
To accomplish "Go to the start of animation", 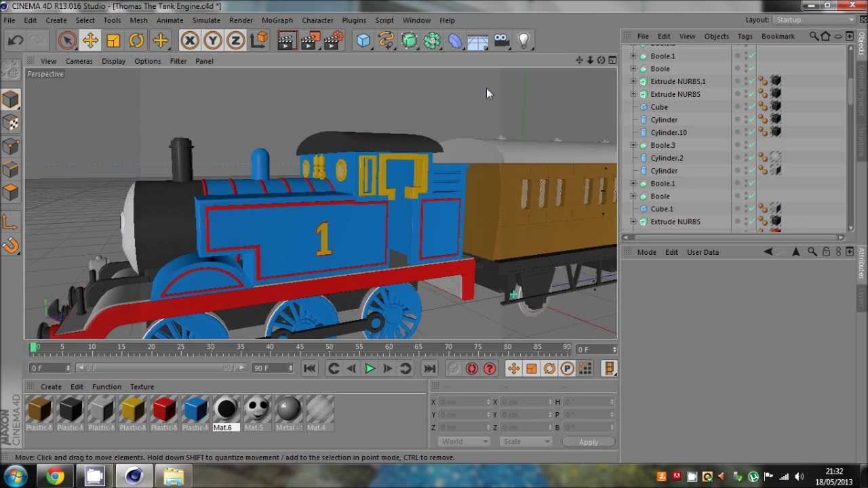I will click(309, 368).
